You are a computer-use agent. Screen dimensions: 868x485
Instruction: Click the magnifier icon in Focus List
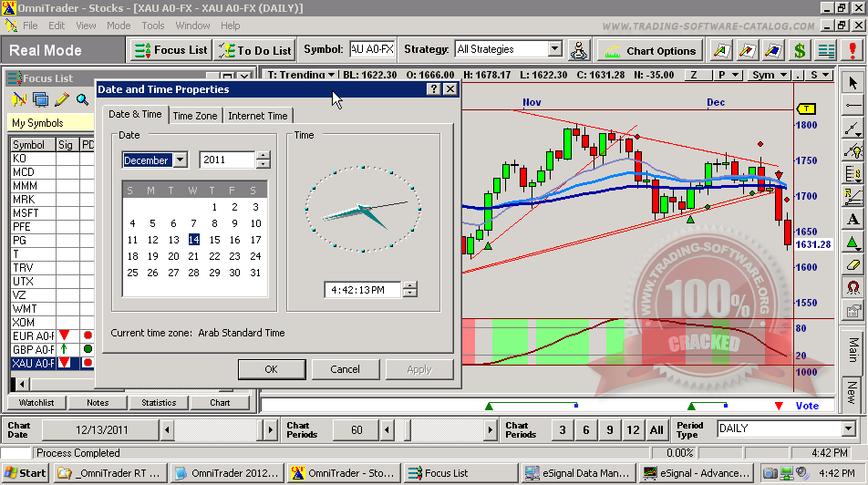[x=82, y=99]
